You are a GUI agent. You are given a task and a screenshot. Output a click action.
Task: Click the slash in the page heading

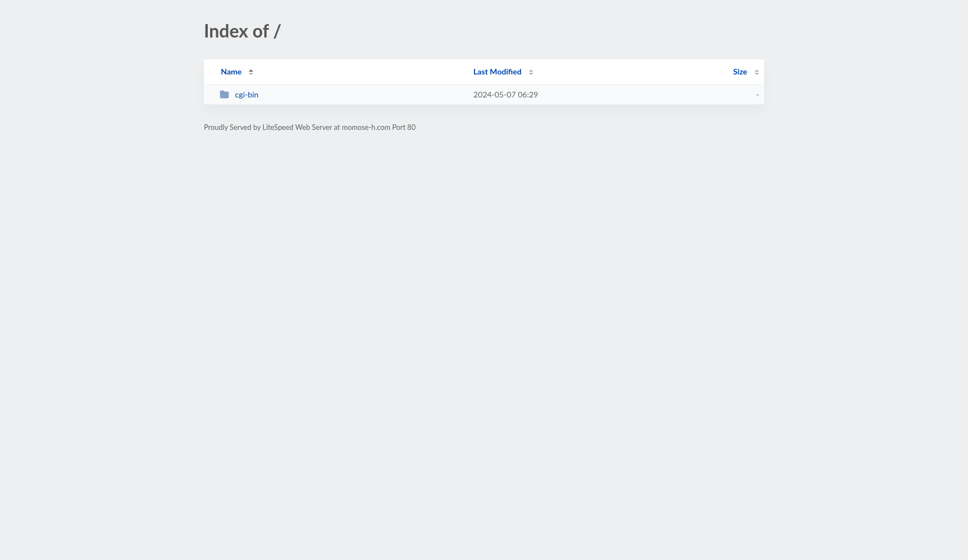[277, 31]
